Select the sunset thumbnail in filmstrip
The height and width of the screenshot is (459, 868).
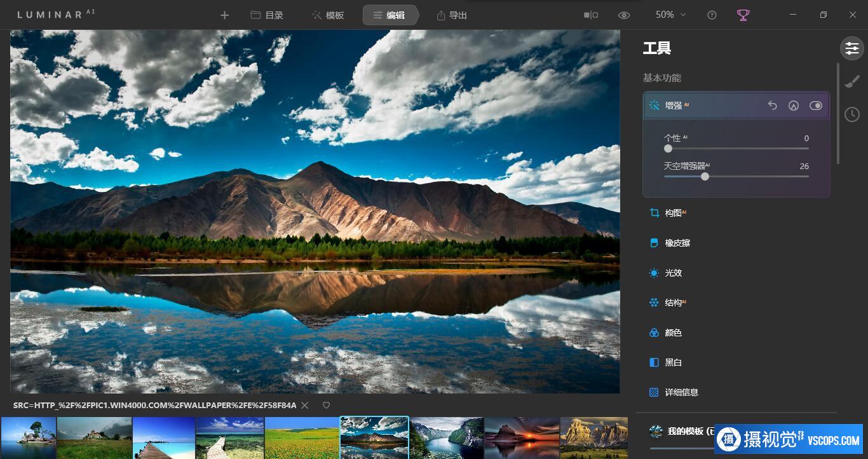point(521,438)
